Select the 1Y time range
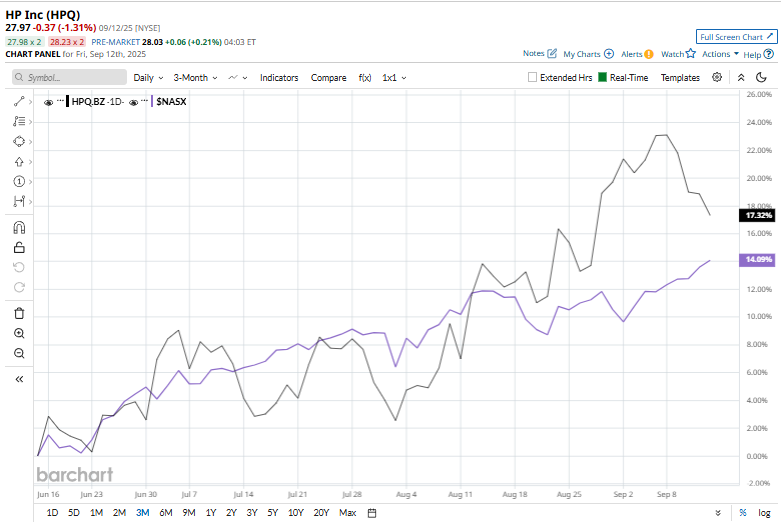 click(x=211, y=513)
